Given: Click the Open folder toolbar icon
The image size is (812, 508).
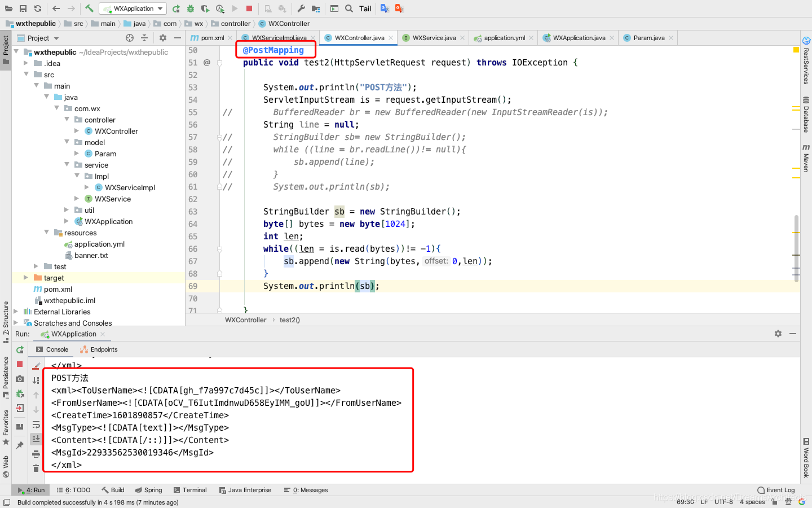Looking at the screenshot, I should pyautogui.click(x=8, y=8).
